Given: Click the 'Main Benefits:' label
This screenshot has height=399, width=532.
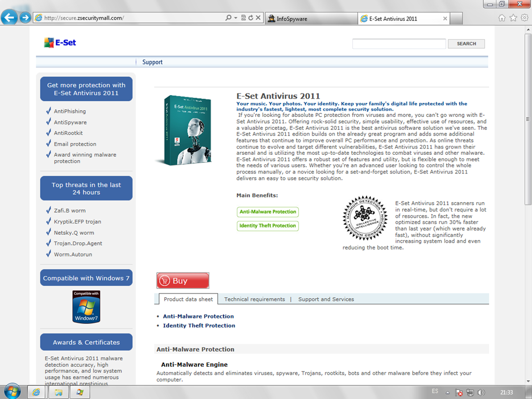Looking at the screenshot, I should (x=257, y=195).
